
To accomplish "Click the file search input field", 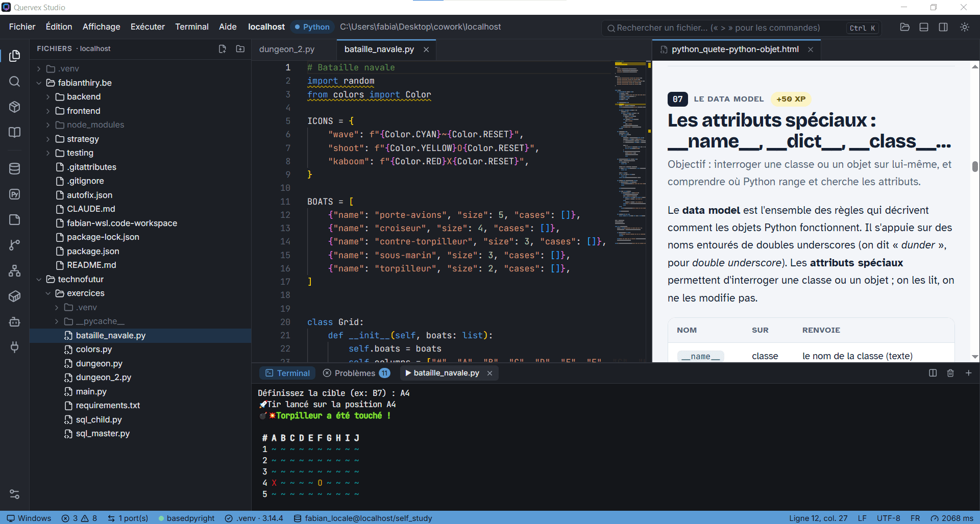I will point(742,28).
